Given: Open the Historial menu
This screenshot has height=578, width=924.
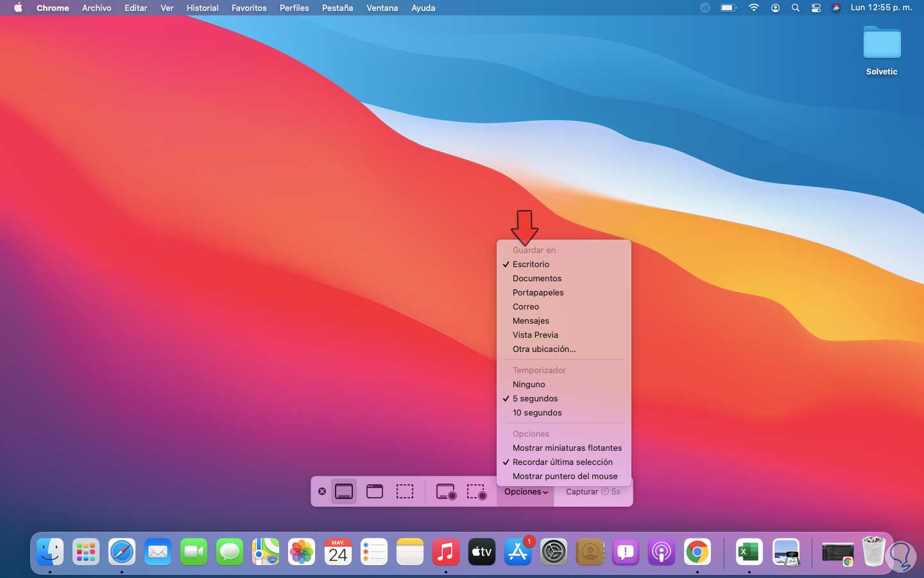Looking at the screenshot, I should tap(202, 8).
